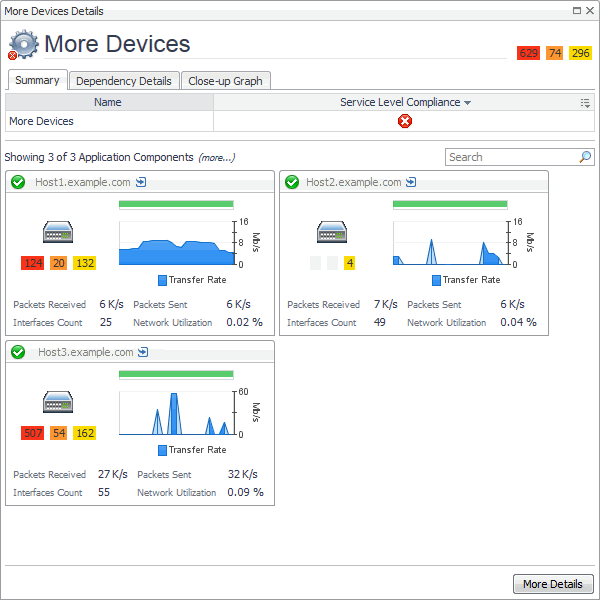The image size is (600, 600).
Task: Expand the Service Level Compliance sort arrow
Action: click(x=467, y=103)
